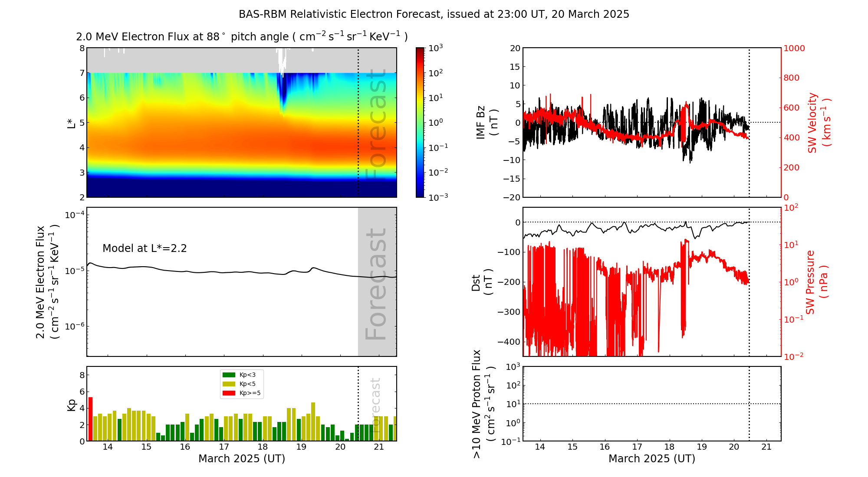Click the yellow Kp<5 legend swatch

[228, 384]
